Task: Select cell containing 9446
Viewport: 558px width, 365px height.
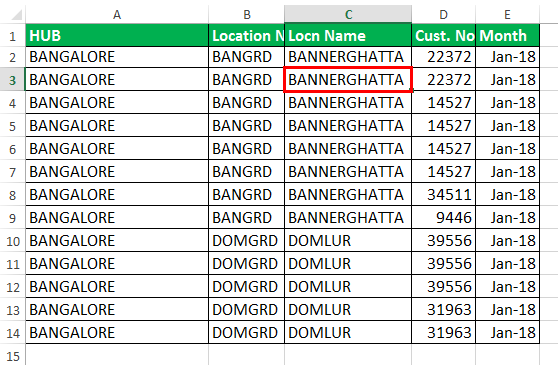Action: click(x=443, y=218)
